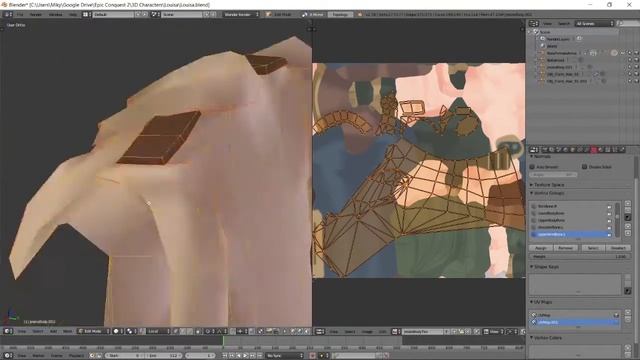Toggle lock on the first vertex group
The height and width of the screenshot is (360, 640).
[x=609, y=207]
